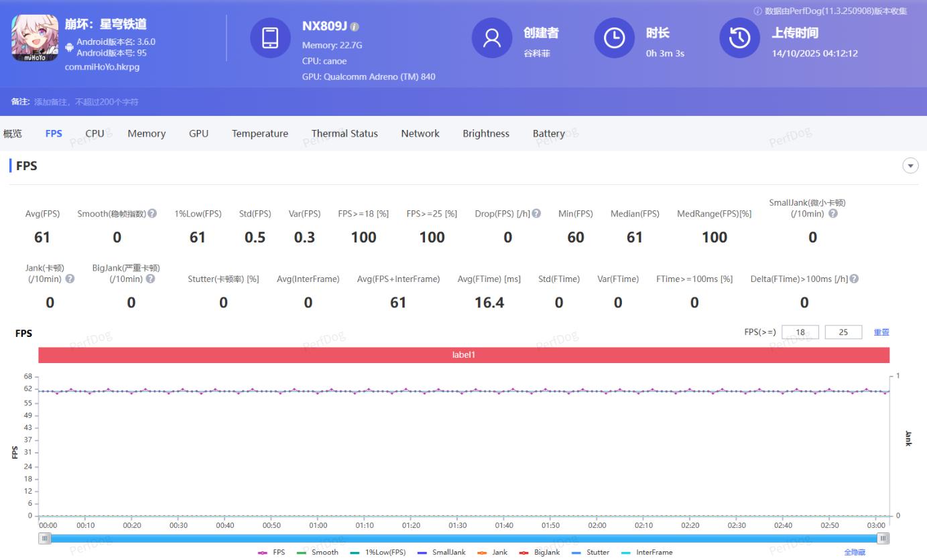This screenshot has width=927, height=560.
Task: Click the help icon under SmallJank(微小卡顿)
Action: pos(832,214)
